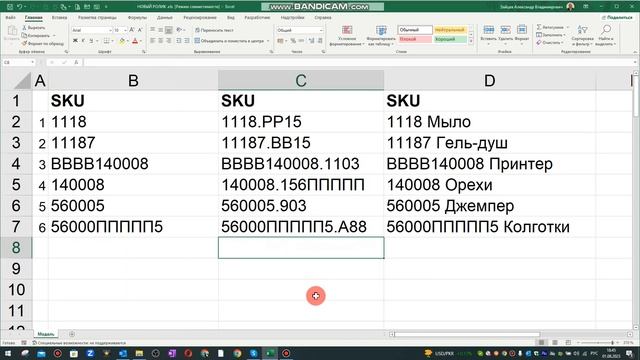Switch to Данные ribbon tab
Viewport: 640px width, 360px height.
[164, 18]
